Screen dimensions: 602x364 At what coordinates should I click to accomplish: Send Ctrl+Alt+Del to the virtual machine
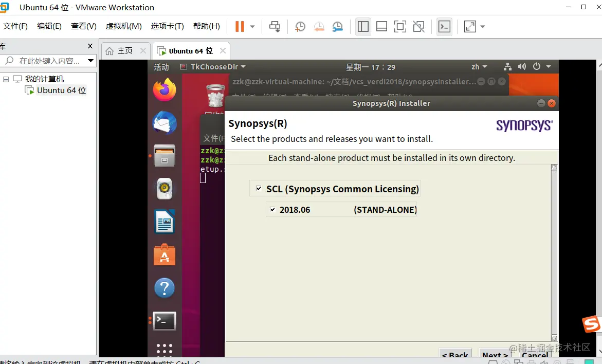pyautogui.click(x=275, y=27)
